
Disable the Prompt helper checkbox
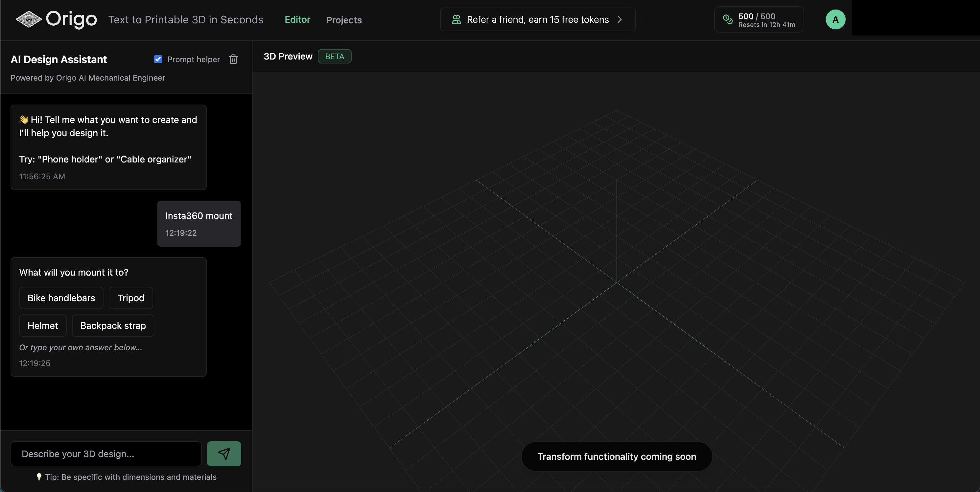coord(158,59)
